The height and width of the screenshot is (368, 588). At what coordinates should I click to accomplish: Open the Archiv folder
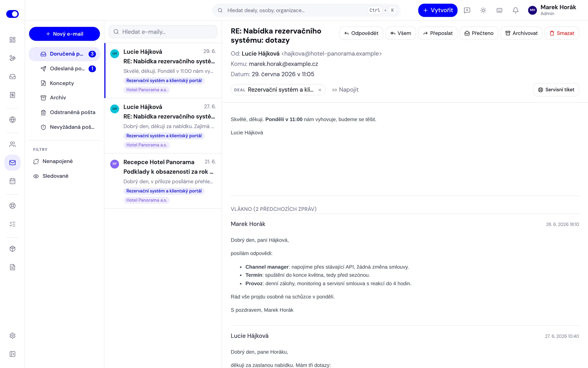[64, 98]
